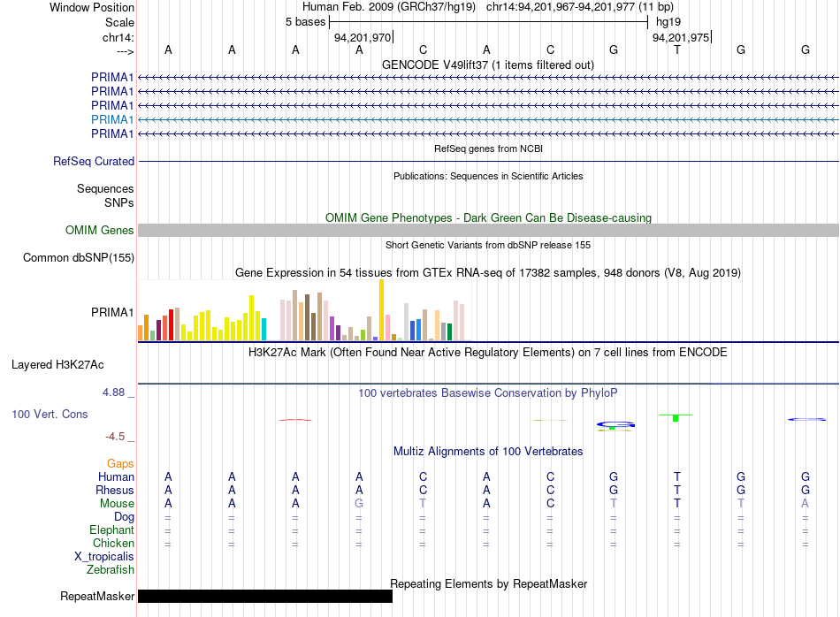Click the Elephant alignment species label

pyautogui.click(x=111, y=529)
